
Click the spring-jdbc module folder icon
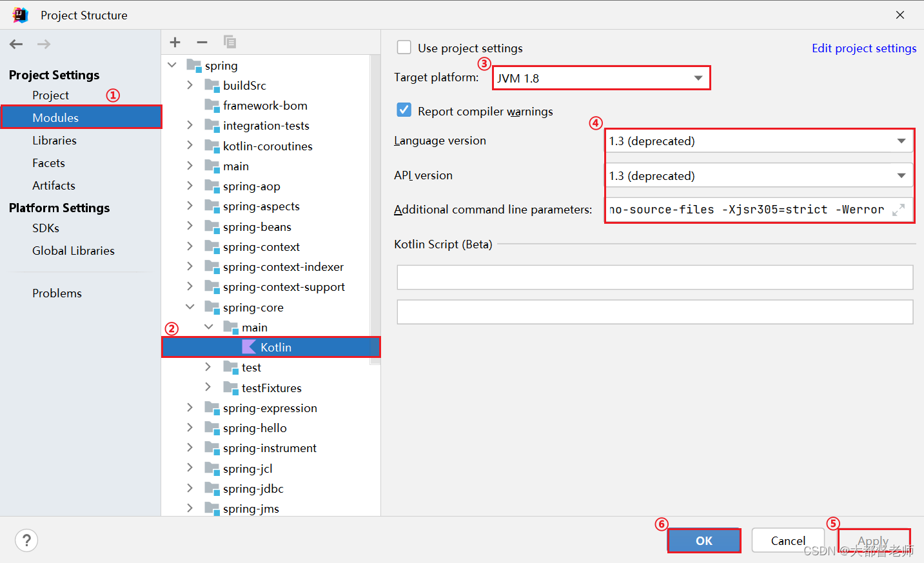click(212, 488)
